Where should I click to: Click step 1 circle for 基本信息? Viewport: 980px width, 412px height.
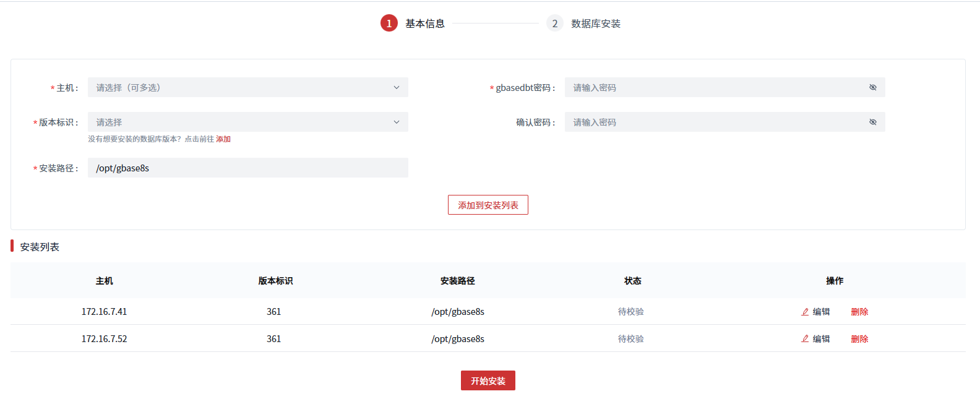click(389, 24)
